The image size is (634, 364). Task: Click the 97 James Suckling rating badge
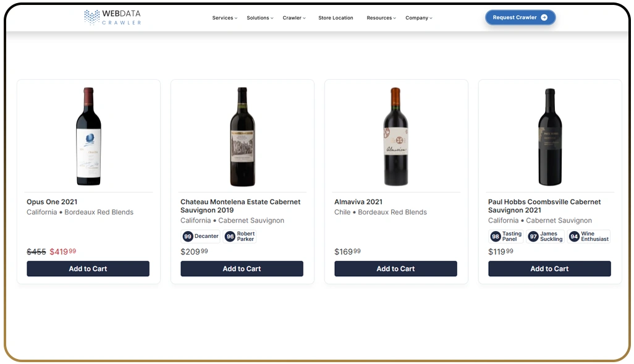click(546, 236)
